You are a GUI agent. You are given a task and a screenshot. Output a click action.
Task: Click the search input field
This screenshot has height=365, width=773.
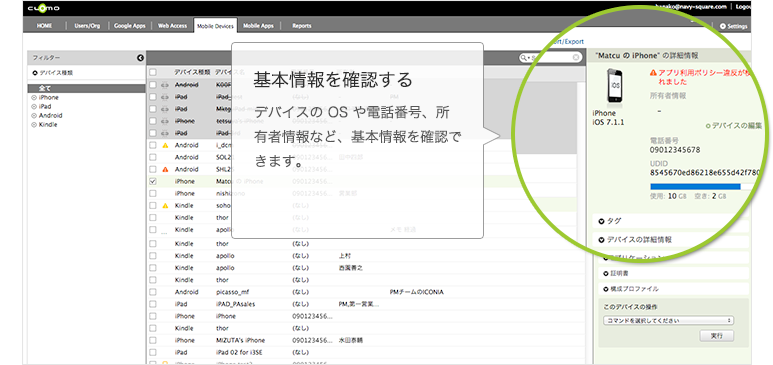pos(550,58)
